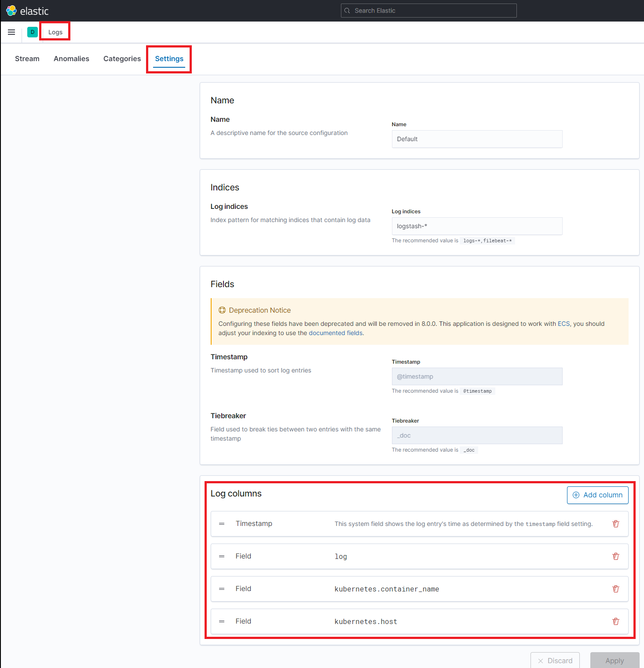Click the Log indices input field
Image resolution: width=644 pixels, height=668 pixels.
pyautogui.click(x=477, y=226)
